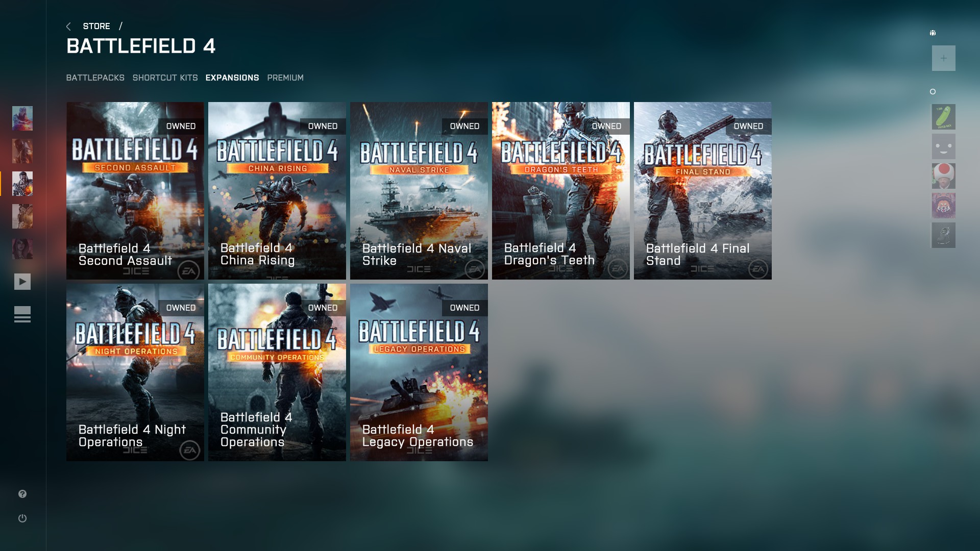Click OWNED badge on China Rising
980x551 pixels.
pyautogui.click(x=323, y=127)
